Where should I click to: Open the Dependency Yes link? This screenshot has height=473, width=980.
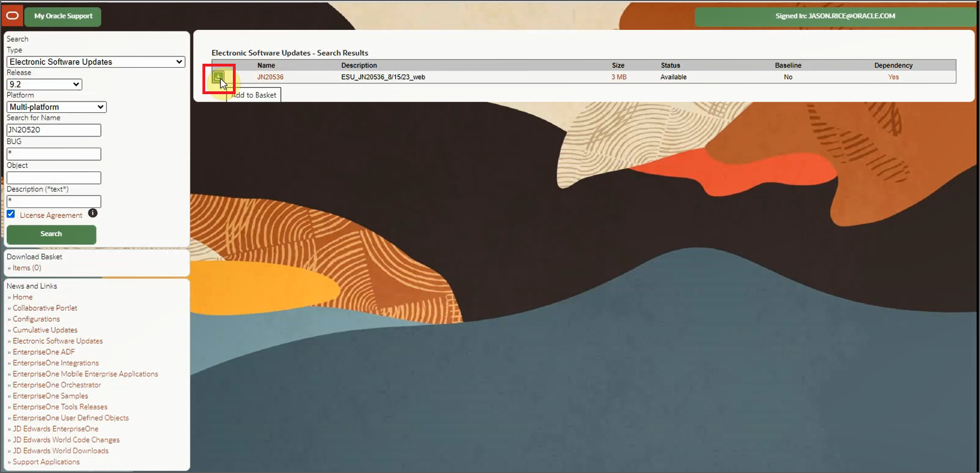pos(893,77)
